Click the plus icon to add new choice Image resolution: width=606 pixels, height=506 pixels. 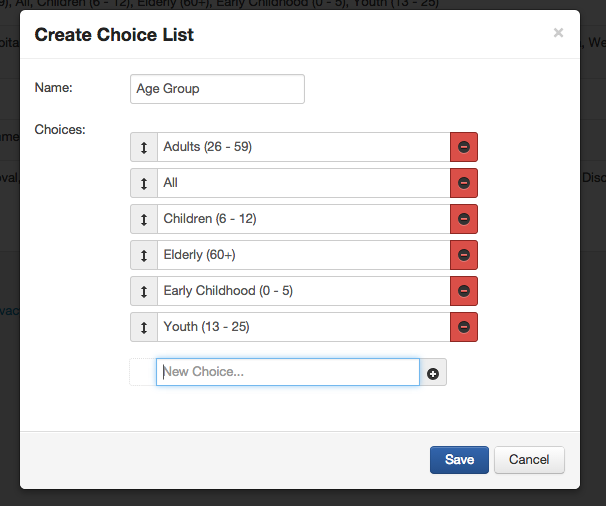(433, 373)
